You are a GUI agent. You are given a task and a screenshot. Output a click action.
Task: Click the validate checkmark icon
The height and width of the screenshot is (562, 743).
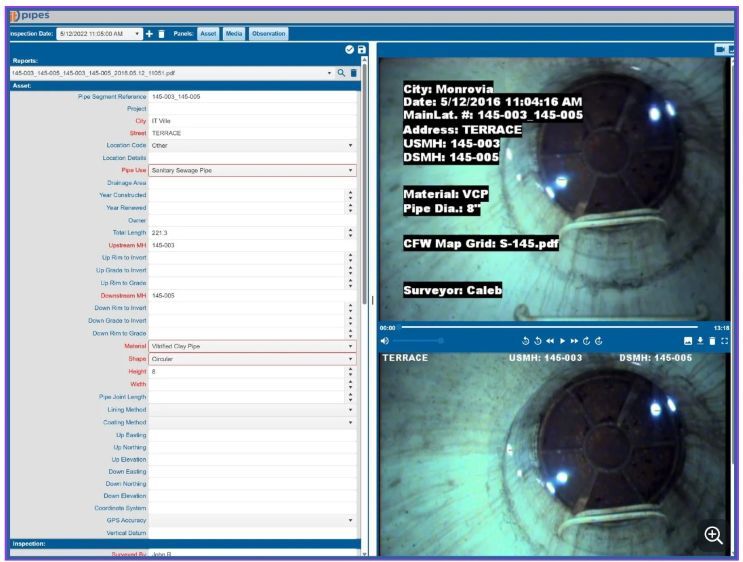(349, 50)
